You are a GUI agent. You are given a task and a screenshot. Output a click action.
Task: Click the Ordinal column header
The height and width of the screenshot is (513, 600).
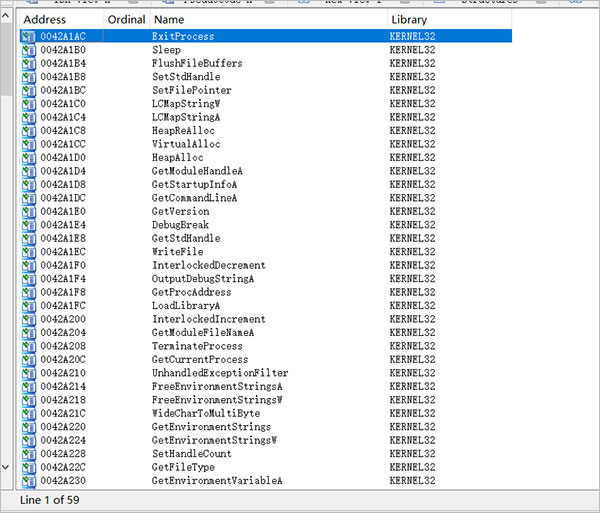coord(125,20)
